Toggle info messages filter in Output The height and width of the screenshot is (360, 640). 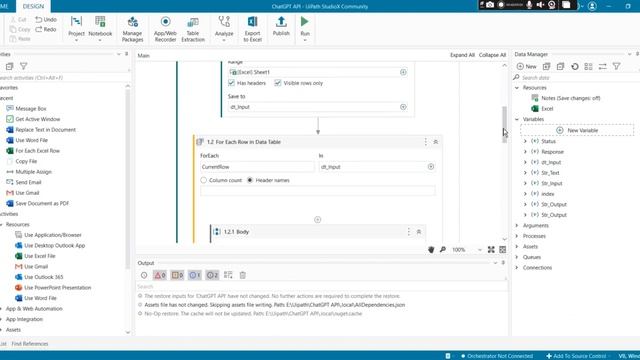(x=195, y=275)
